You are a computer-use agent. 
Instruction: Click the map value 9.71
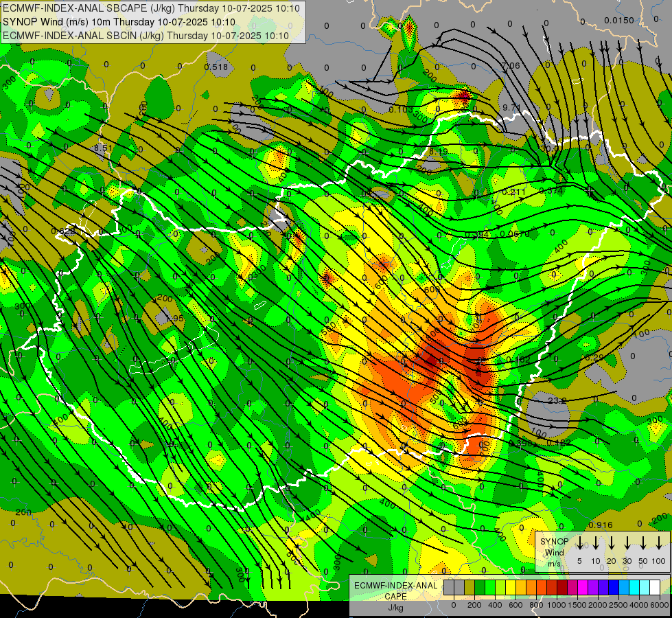coord(511,108)
